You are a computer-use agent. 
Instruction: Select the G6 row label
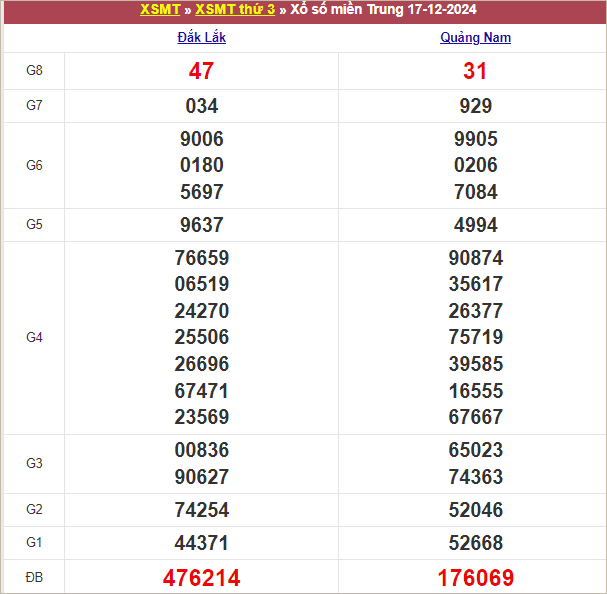click(34, 165)
